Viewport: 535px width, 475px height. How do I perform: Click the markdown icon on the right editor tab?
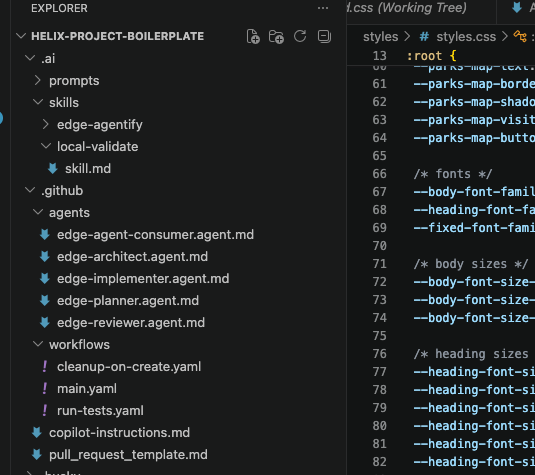coord(517,8)
